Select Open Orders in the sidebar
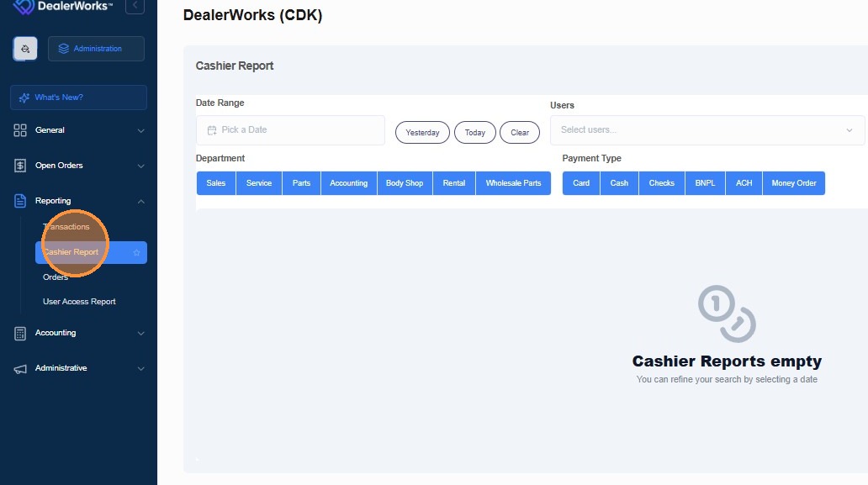This screenshot has width=868, height=485. (59, 166)
